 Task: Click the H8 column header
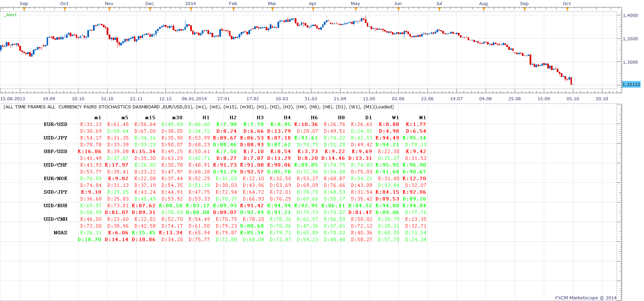341,117
